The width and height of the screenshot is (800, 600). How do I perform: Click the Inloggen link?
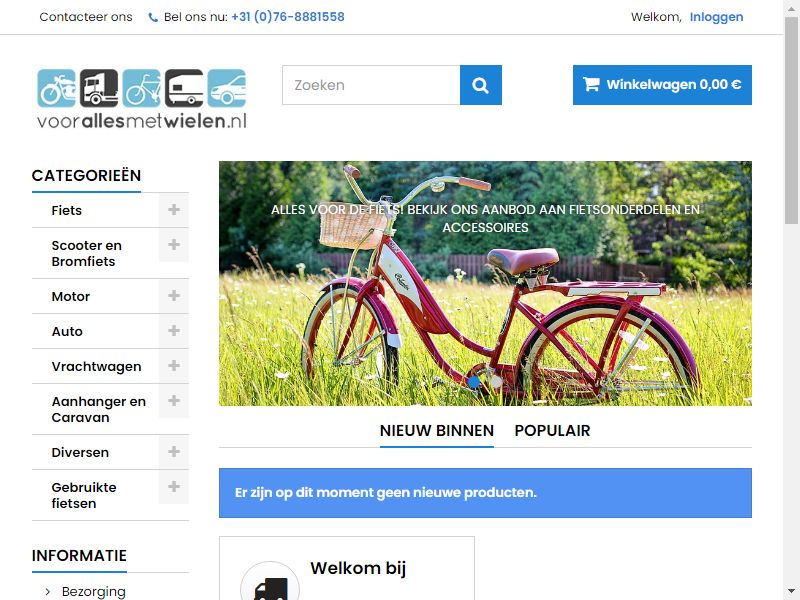click(716, 17)
